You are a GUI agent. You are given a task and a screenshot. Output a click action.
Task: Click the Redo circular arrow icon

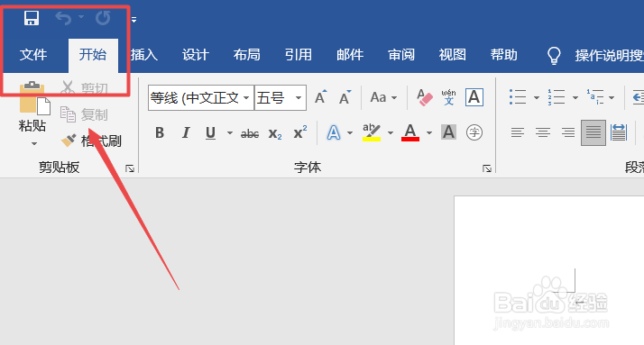coord(103,18)
